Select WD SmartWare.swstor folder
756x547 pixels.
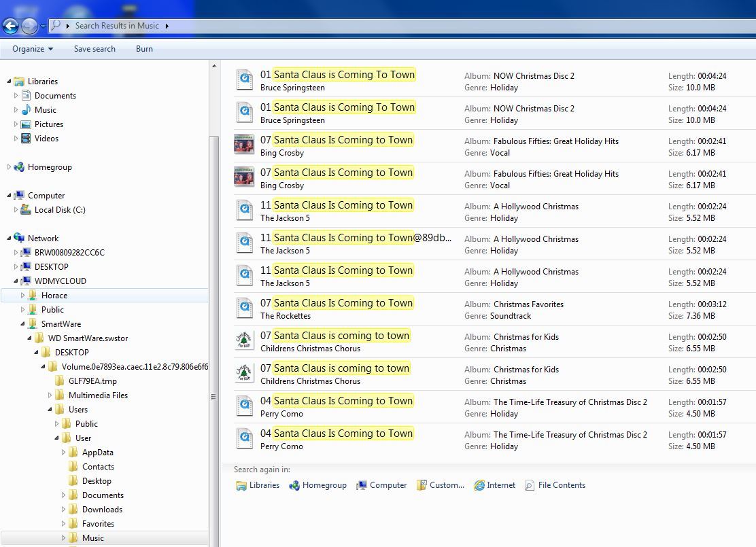pyautogui.click(x=88, y=338)
